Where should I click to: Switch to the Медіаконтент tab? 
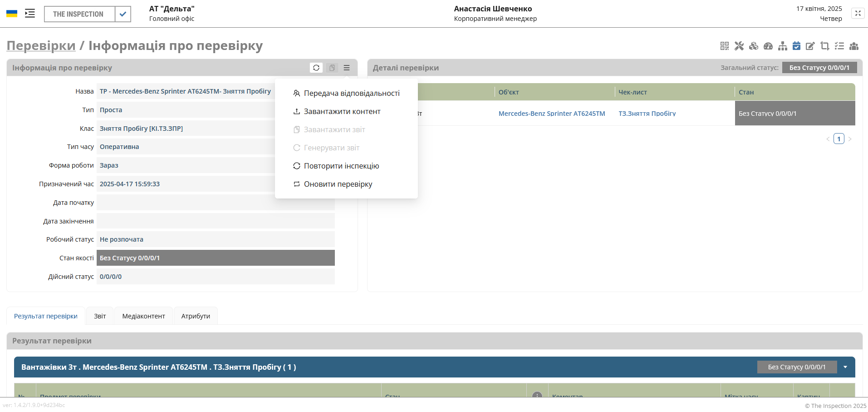click(x=143, y=316)
